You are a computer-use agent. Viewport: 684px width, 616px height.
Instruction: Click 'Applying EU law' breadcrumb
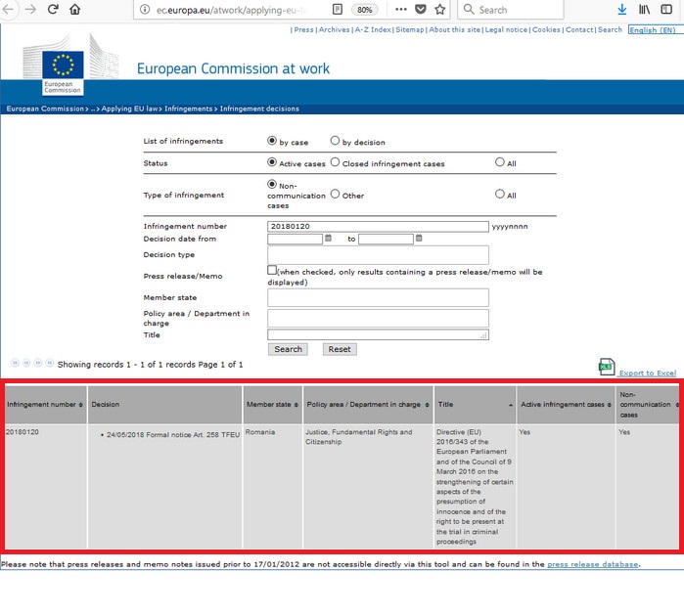[129, 109]
